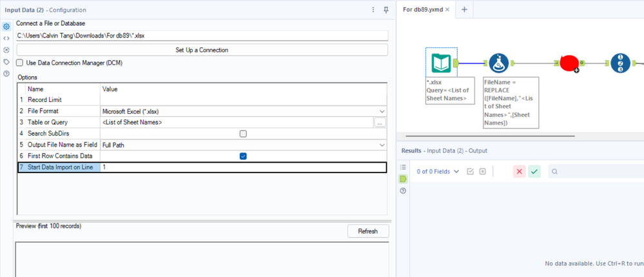This screenshot has height=277, width=644.
Task: Click the Record Limit value cell
Action: [243, 100]
